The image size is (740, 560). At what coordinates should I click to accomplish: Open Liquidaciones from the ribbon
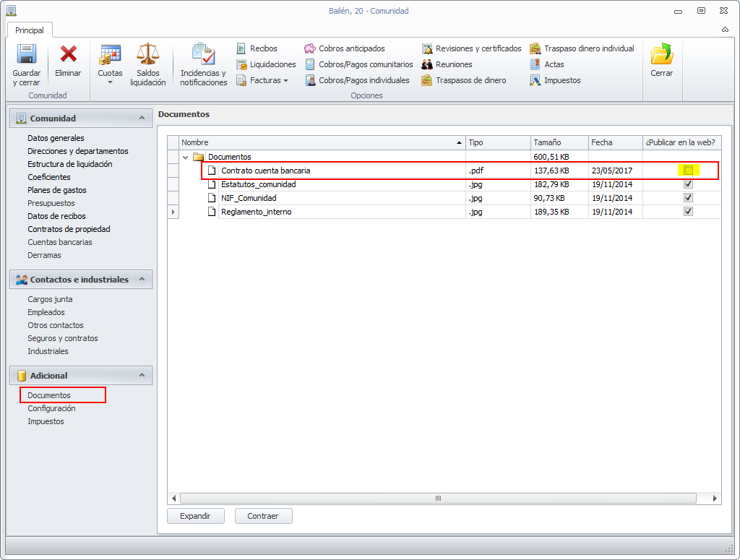tap(266, 64)
